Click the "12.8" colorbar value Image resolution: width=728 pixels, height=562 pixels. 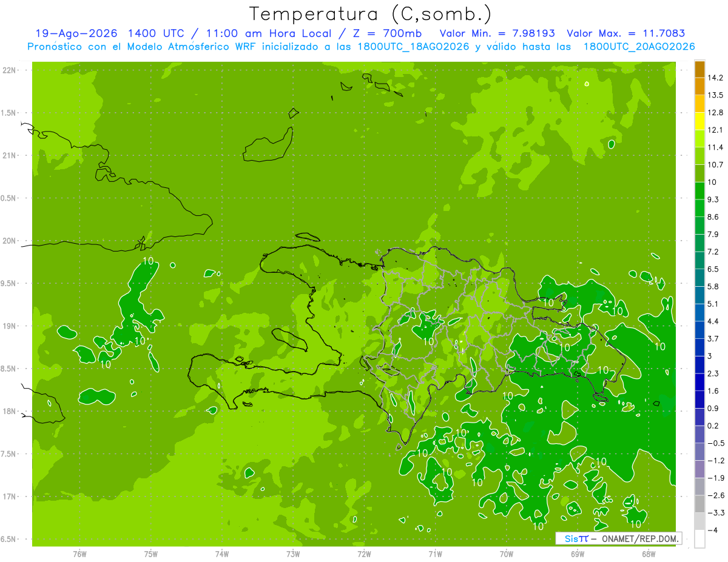(715, 113)
